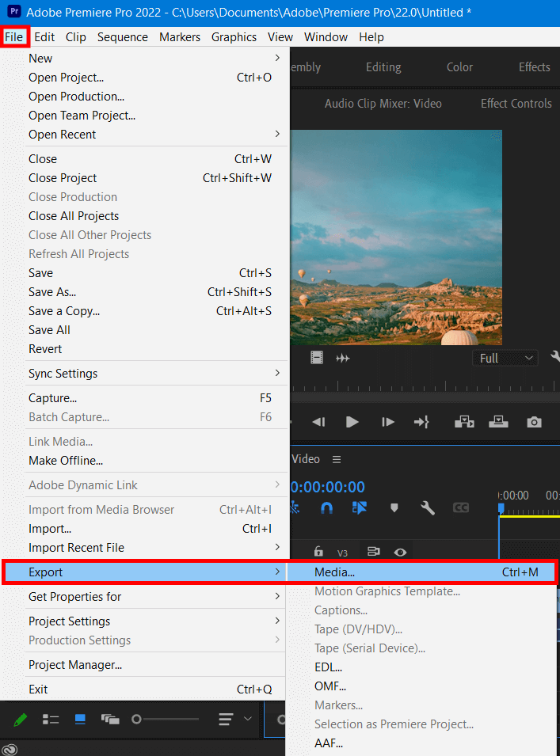Expand the Export submenu
The height and width of the screenshot is (756, 560).
coord(145,572)
